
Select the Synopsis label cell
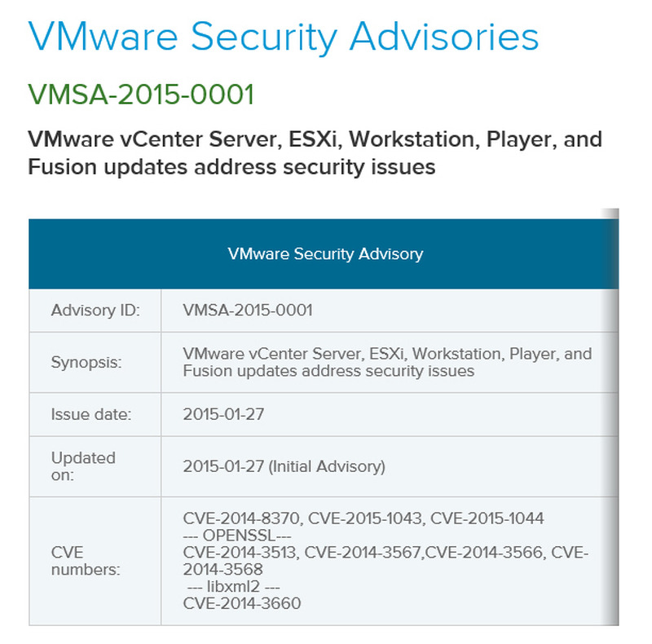point(86,363)
